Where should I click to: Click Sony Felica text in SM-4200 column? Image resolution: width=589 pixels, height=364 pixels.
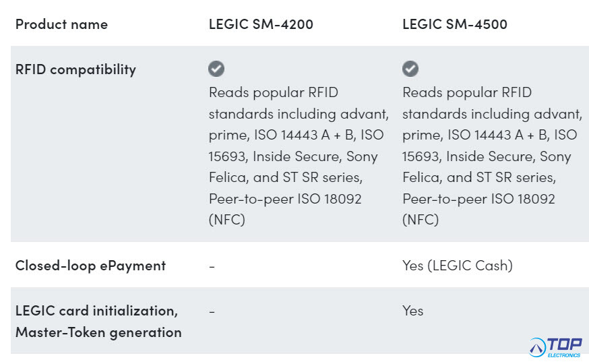[x=293, y=166]
